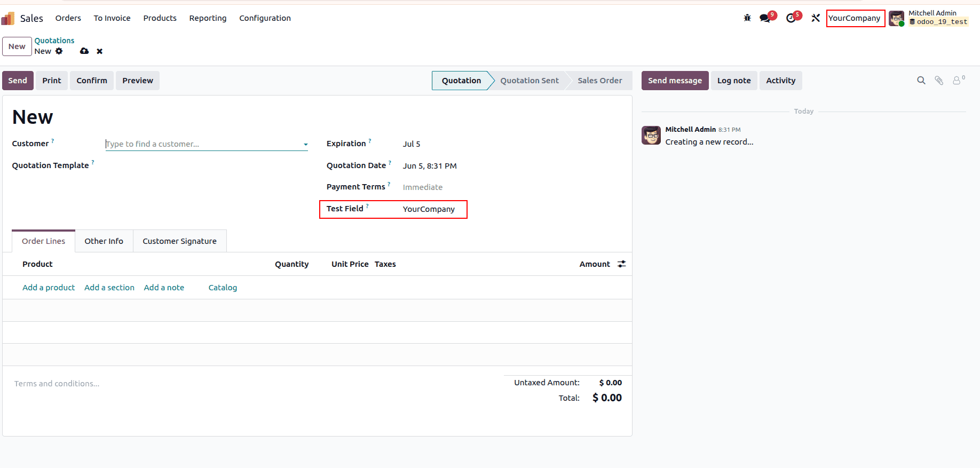Image resolution: width=980 pixels, height=468 pixels.
Task: Select the Quotation Sent status stage
Action: (529, 81)
